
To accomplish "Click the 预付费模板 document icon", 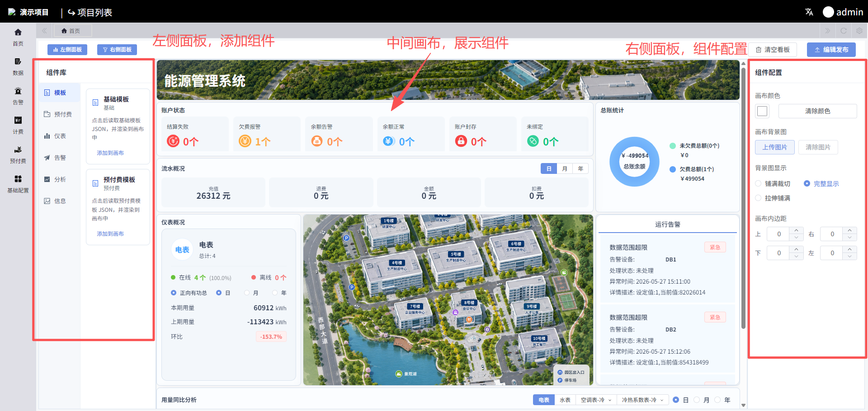I will click(95, 183).
